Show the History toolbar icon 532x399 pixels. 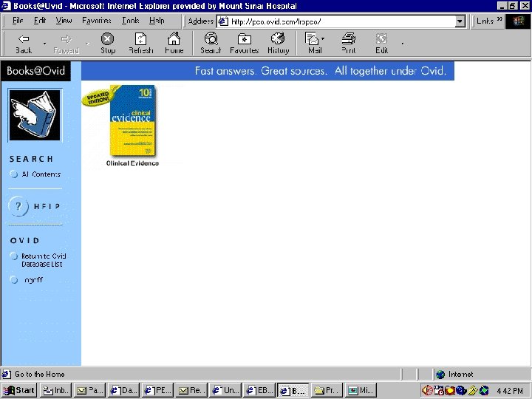278,39
